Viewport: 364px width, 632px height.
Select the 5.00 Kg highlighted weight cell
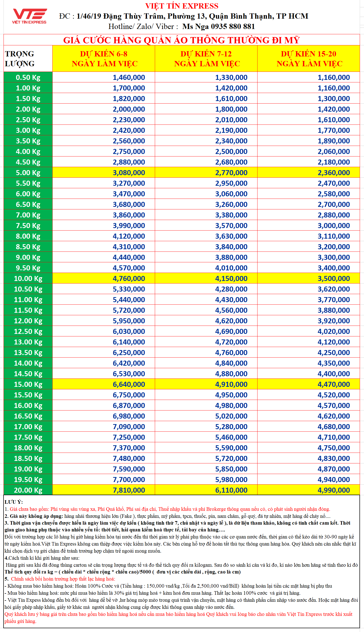click(28, 173)
